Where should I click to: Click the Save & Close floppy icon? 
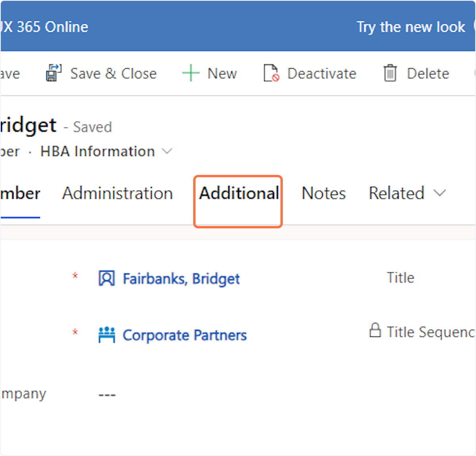tap(54, 73)
